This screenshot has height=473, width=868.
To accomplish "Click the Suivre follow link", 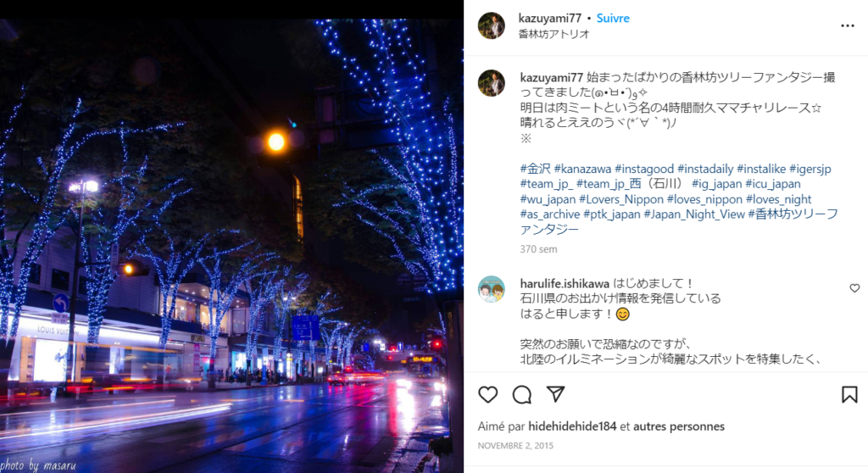I will (613, 19).
